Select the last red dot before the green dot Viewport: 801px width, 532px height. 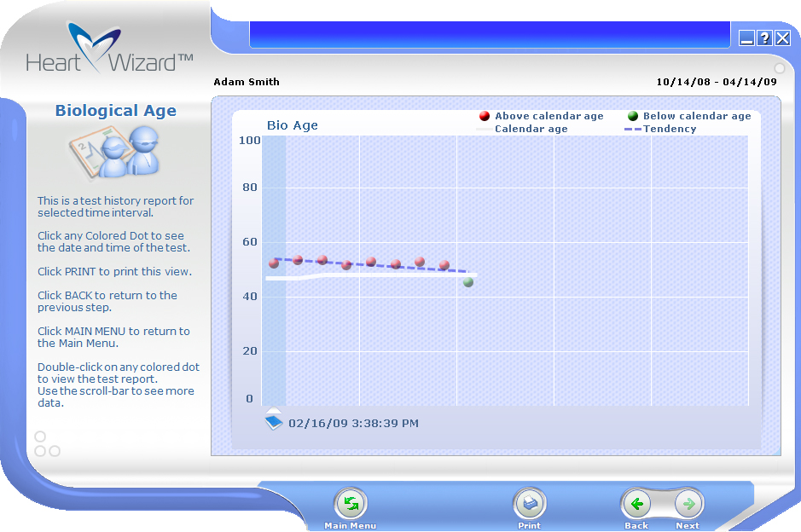(x=444, y=265)
